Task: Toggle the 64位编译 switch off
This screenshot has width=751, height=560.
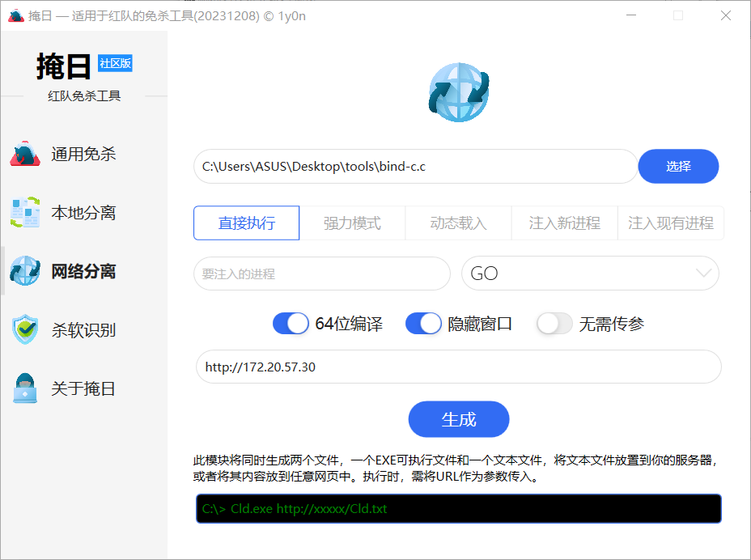Action: pos(291,324)
